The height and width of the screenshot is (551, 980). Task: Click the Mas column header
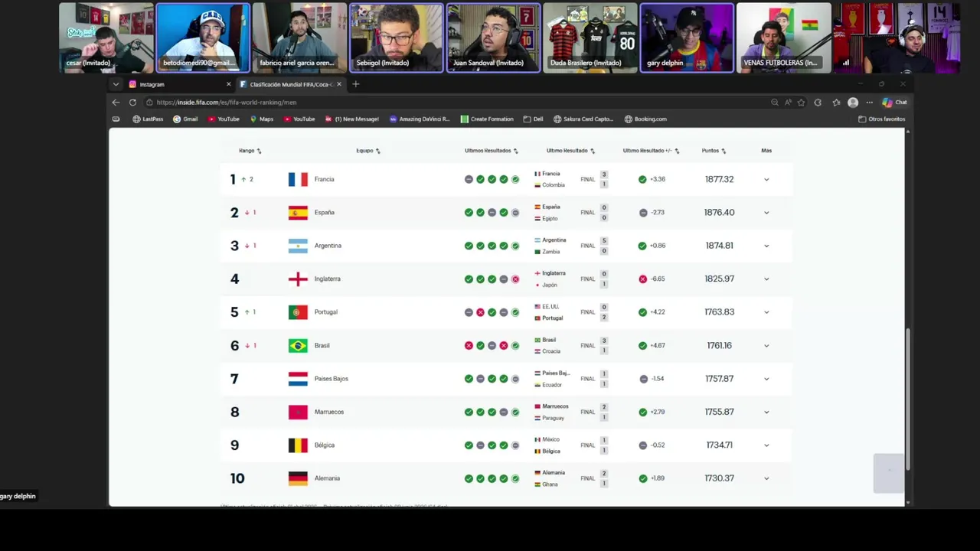click(766, 151)
